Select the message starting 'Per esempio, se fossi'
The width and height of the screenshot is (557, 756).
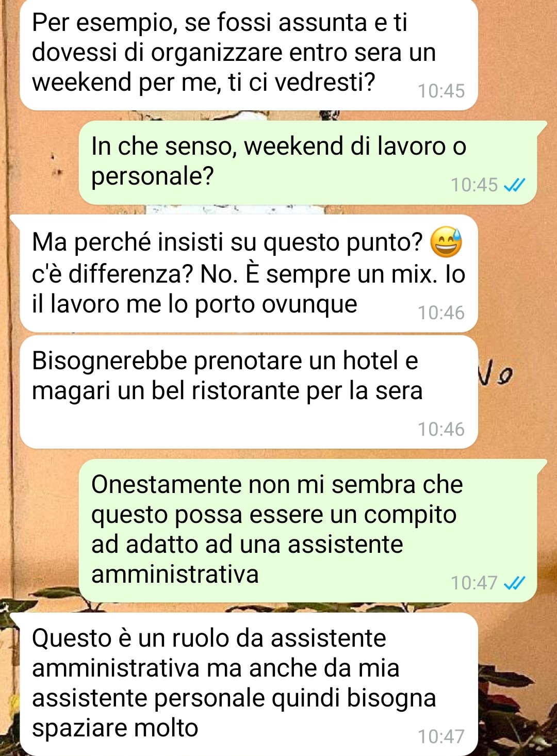(x=249, y=55)
